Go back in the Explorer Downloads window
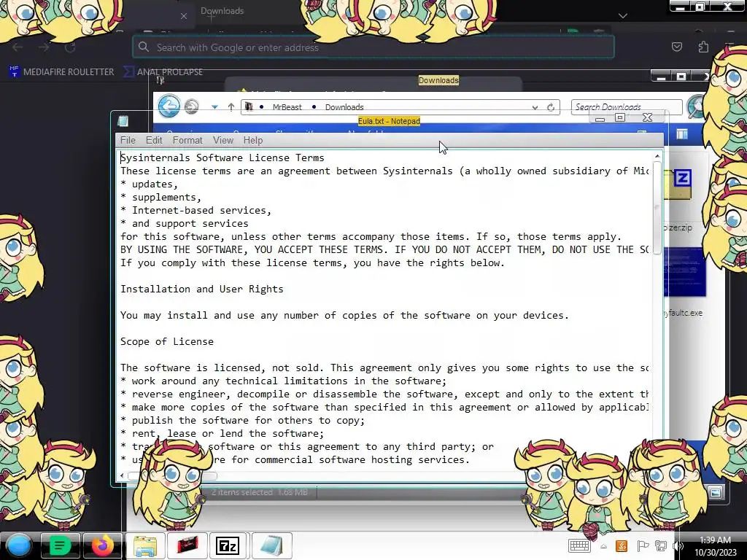The image size is (747, 560). (169, 106)
